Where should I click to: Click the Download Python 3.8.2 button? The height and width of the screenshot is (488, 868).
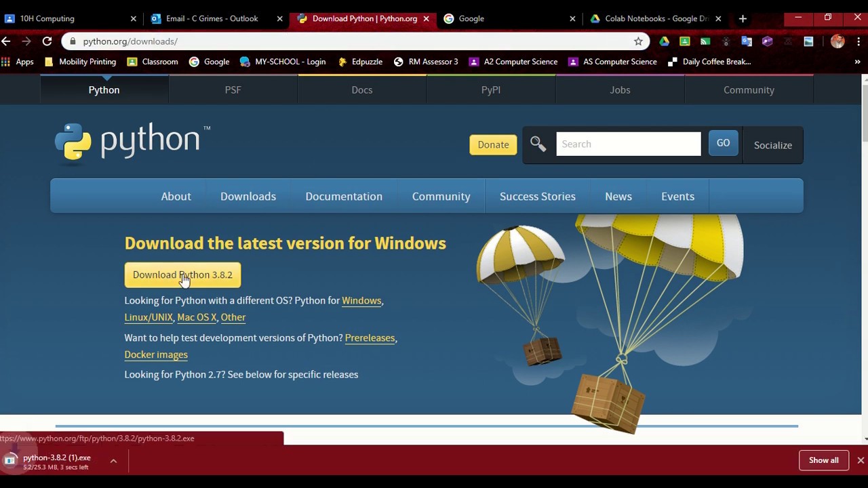(182, 274)
